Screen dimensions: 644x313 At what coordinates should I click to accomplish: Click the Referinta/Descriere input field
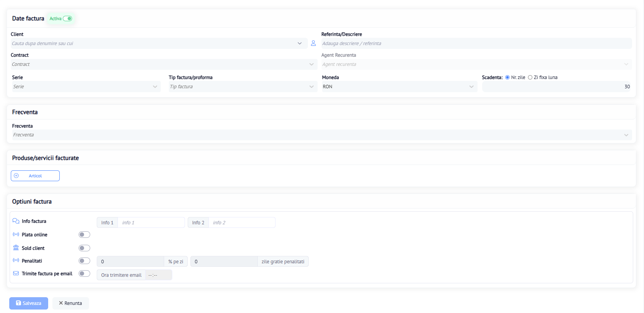coord(476,44)
